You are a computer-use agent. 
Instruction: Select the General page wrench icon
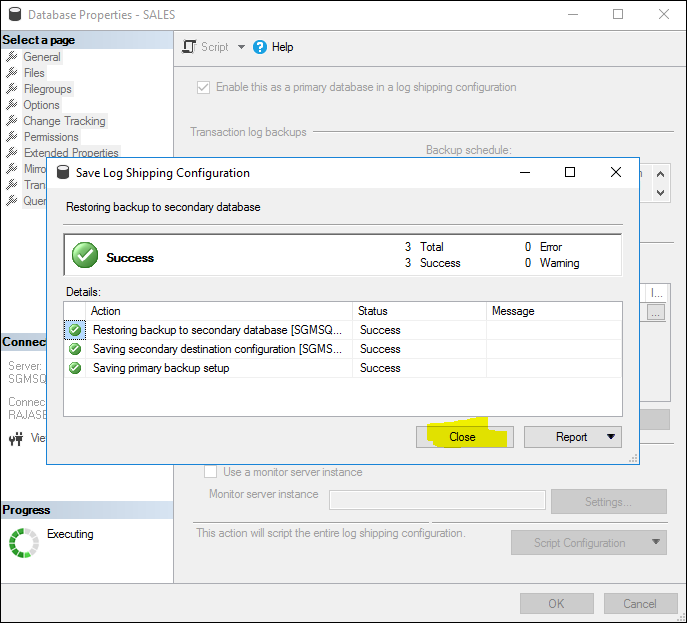[x=12, y=57]
